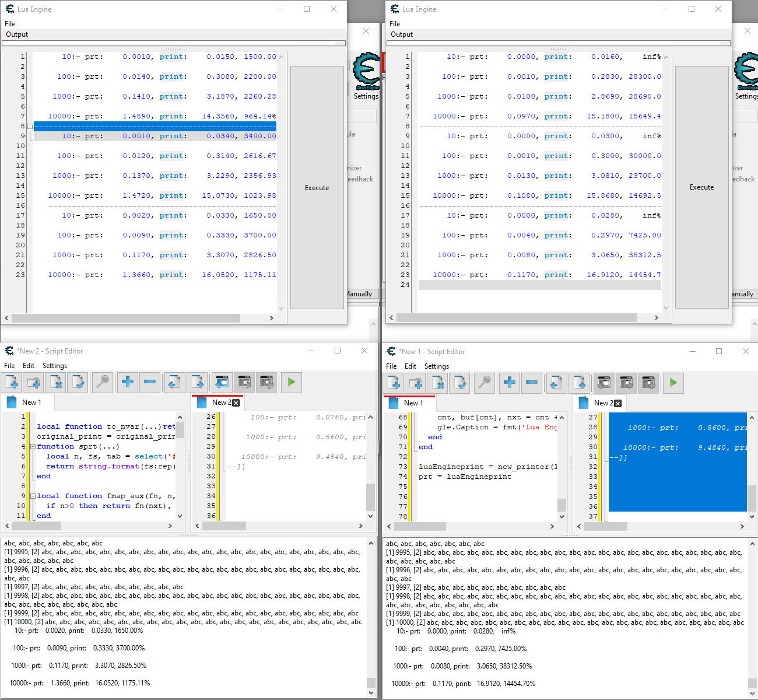The image size is (758, 700).
Task: Click page-with-X close icon in New 1 Script Editor
Action: point(438,383)
